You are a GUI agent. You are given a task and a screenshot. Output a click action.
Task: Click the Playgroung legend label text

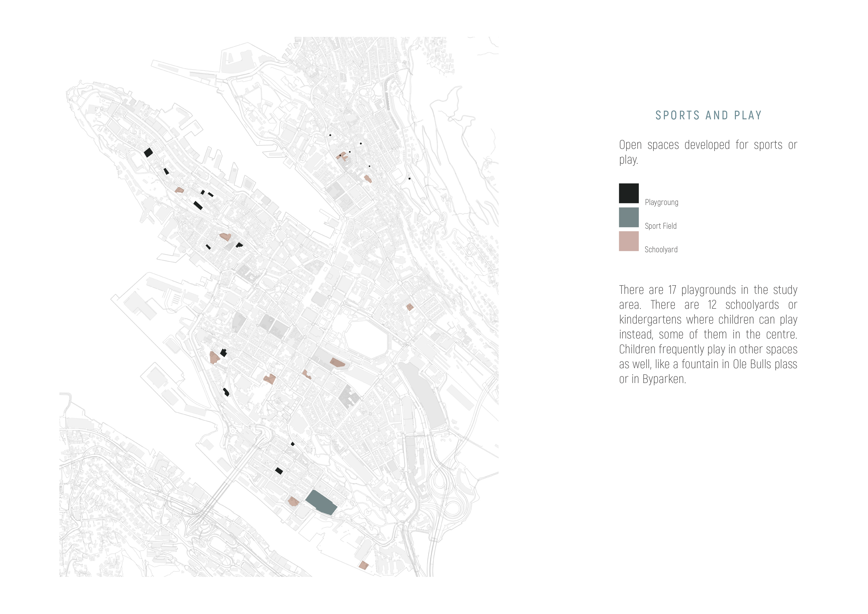click(x=661, y=202)
